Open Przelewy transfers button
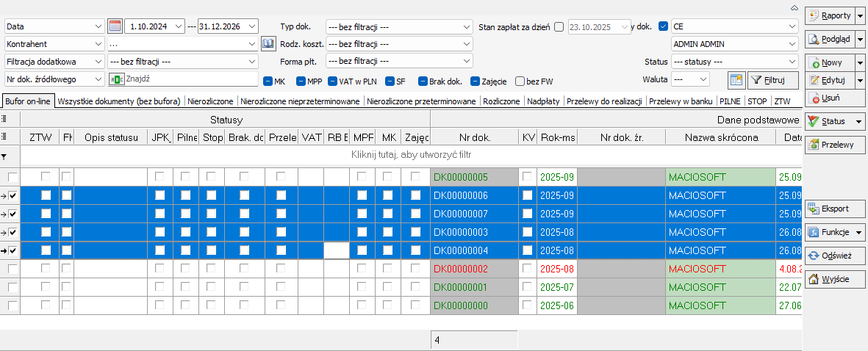This screenshot has width=868, height=351. [835, 145]
